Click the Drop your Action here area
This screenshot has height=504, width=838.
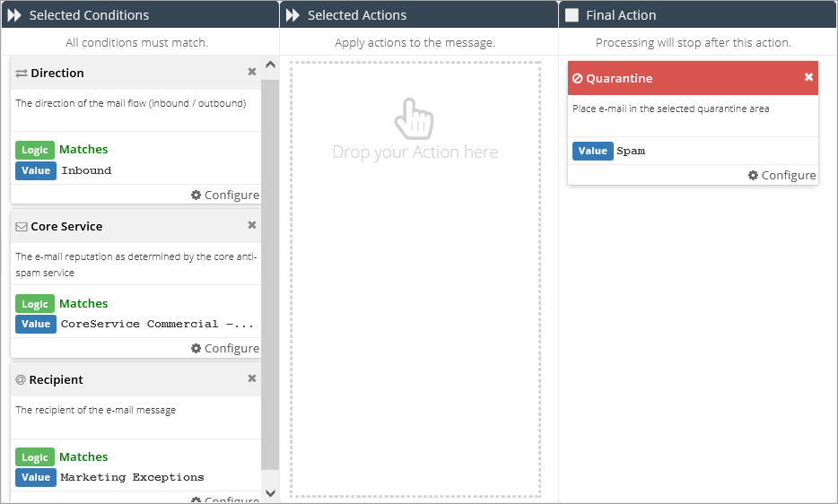(415, 152)
